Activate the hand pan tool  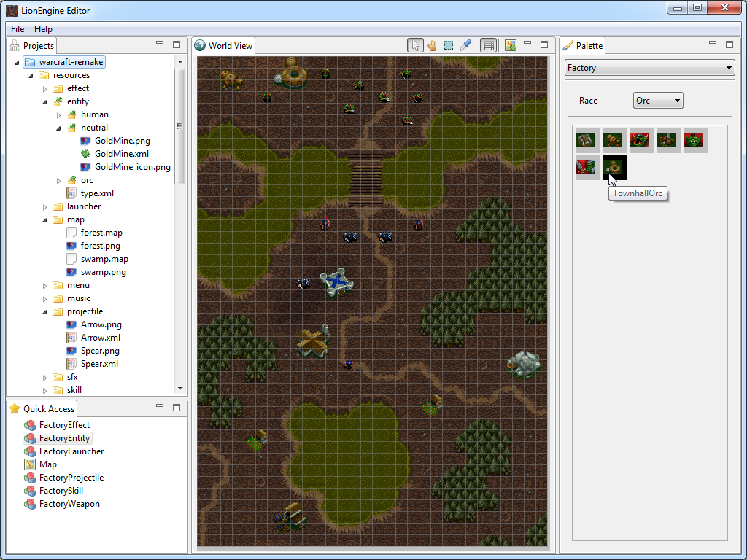432,45
